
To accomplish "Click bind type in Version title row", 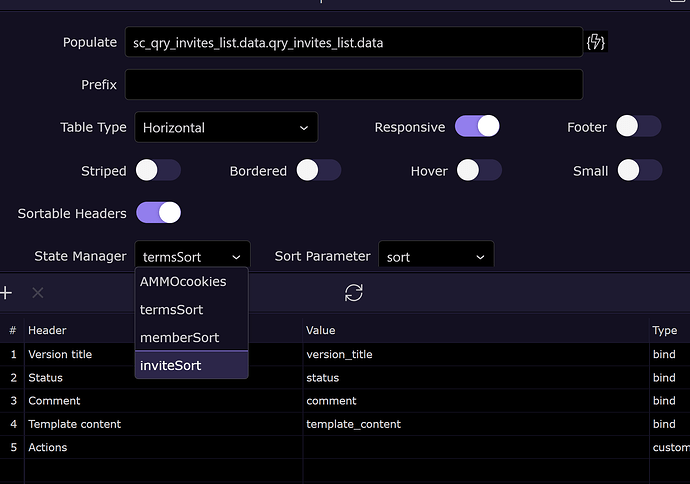I will point(670,354).
